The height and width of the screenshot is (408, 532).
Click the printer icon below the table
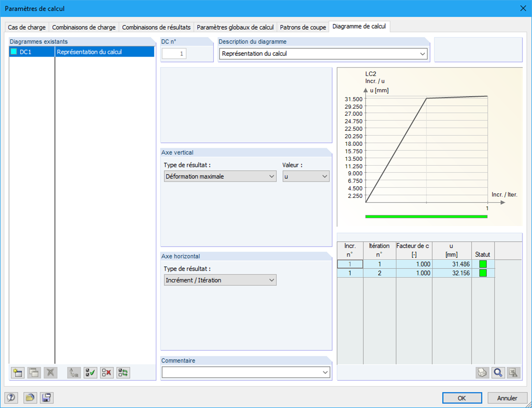pos(482,373)
